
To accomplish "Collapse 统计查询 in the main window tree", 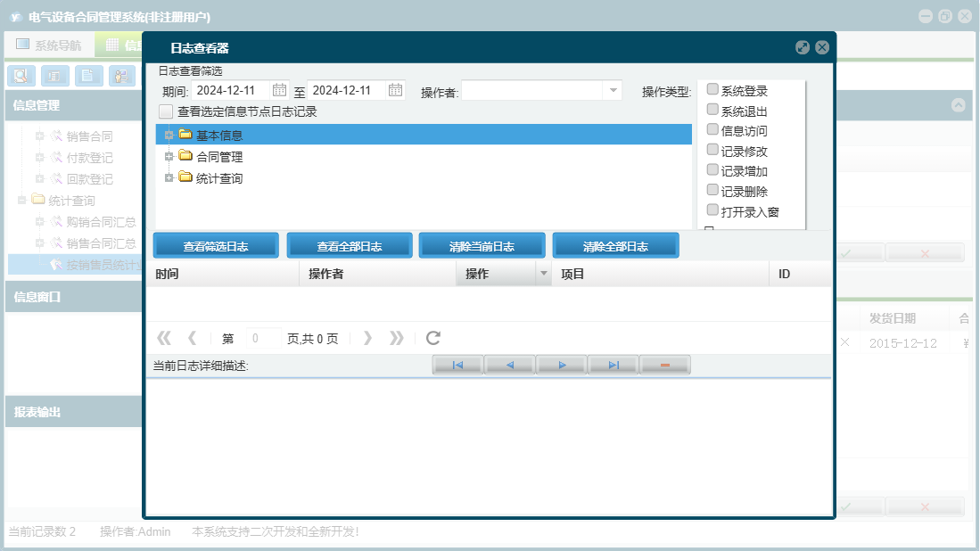I will (x=22, y=200).
